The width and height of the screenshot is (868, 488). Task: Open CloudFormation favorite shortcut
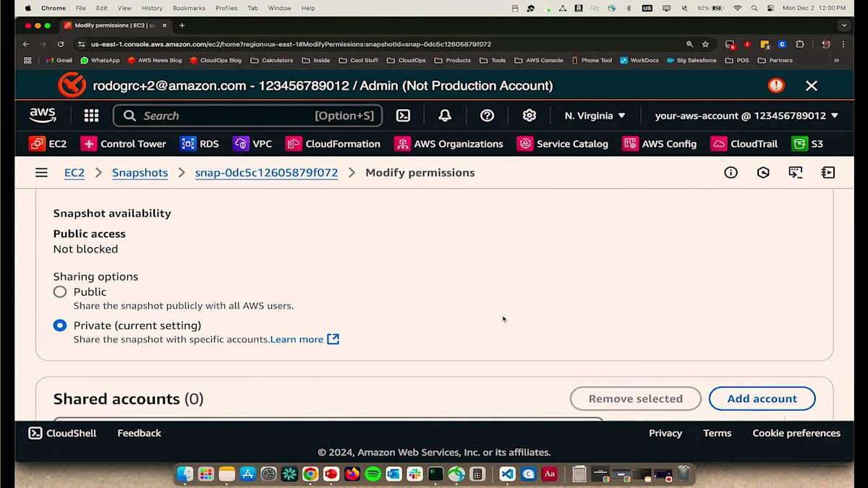(333, 144)
